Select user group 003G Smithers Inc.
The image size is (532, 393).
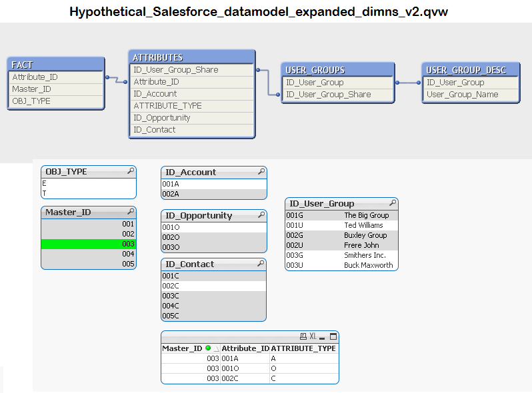pos(341,255)
